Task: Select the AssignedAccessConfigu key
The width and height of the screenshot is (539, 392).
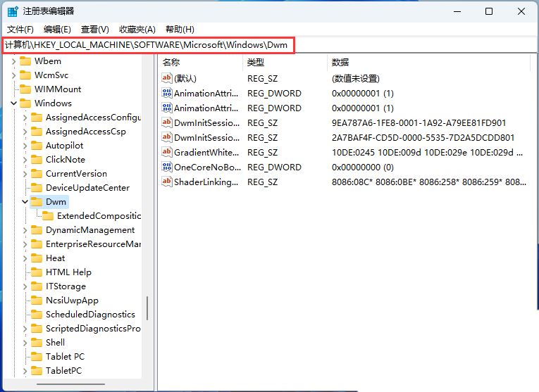Action: [x=94, y=118]
